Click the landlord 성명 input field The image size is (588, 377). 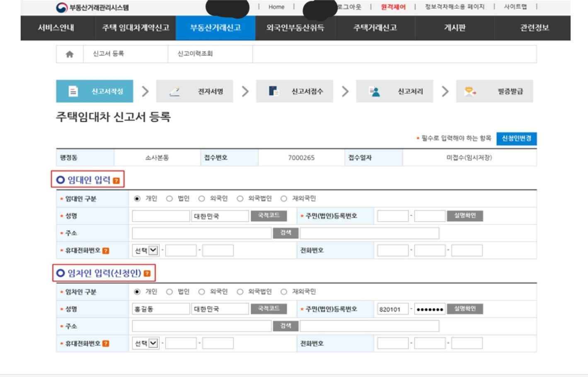click(161, 216)
